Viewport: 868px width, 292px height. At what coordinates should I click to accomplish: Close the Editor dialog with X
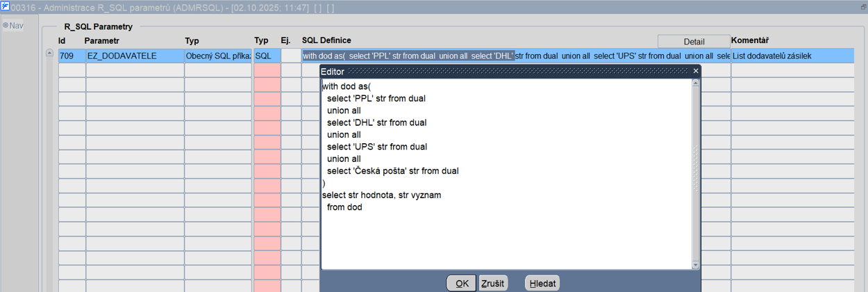(x=696, y=72)
